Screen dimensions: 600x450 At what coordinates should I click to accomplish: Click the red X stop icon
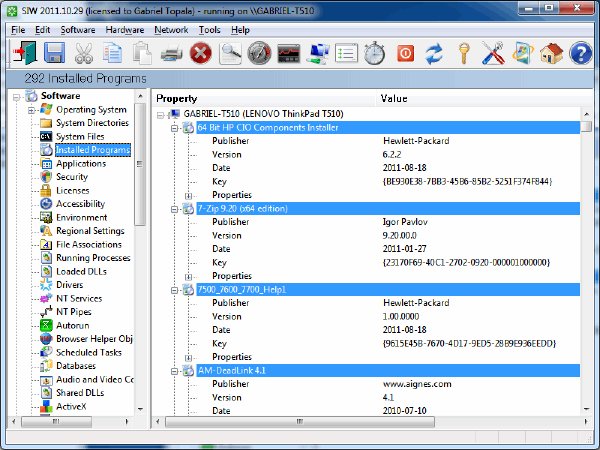click(x=201, y=53)
